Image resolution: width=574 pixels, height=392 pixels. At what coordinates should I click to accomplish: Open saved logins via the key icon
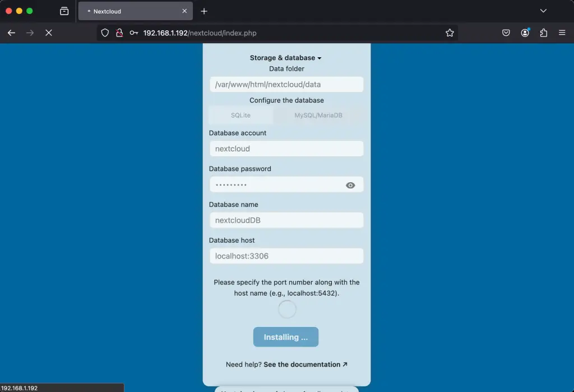tap(133, 33)
